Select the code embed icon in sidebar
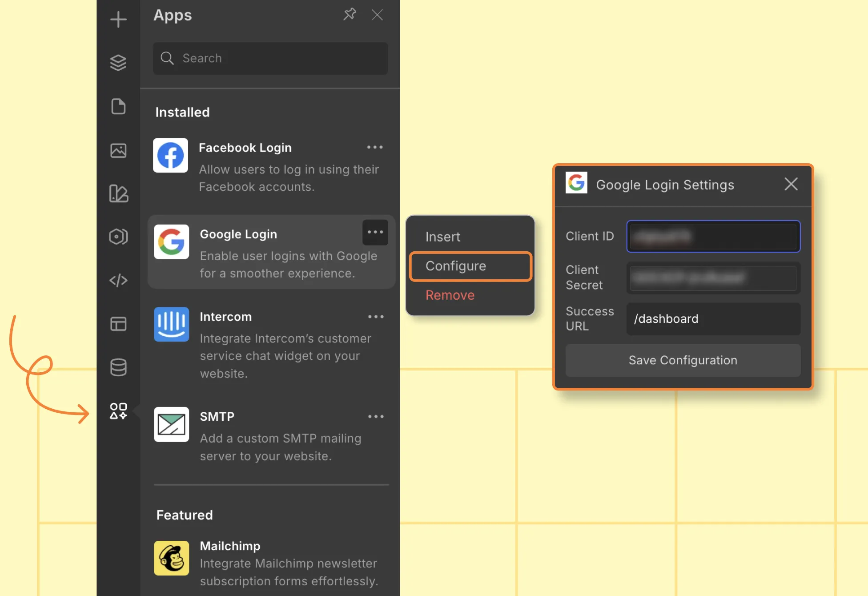The width and height of the screenshot is (868, 596). [x=118, y=280]
